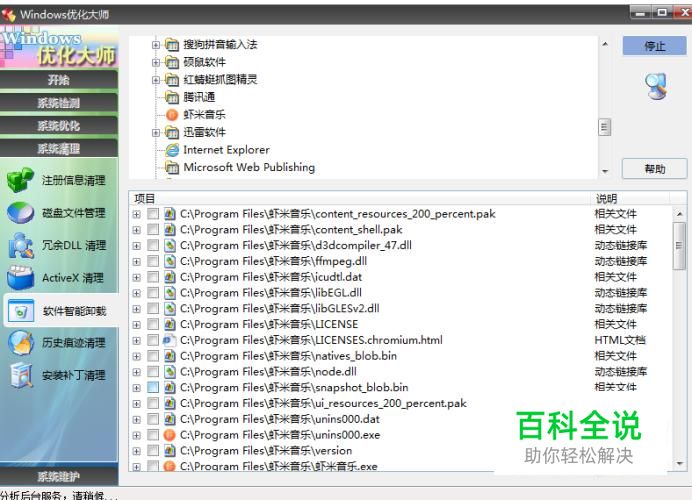Click LICENSES.chromium.html file icon

169,340
